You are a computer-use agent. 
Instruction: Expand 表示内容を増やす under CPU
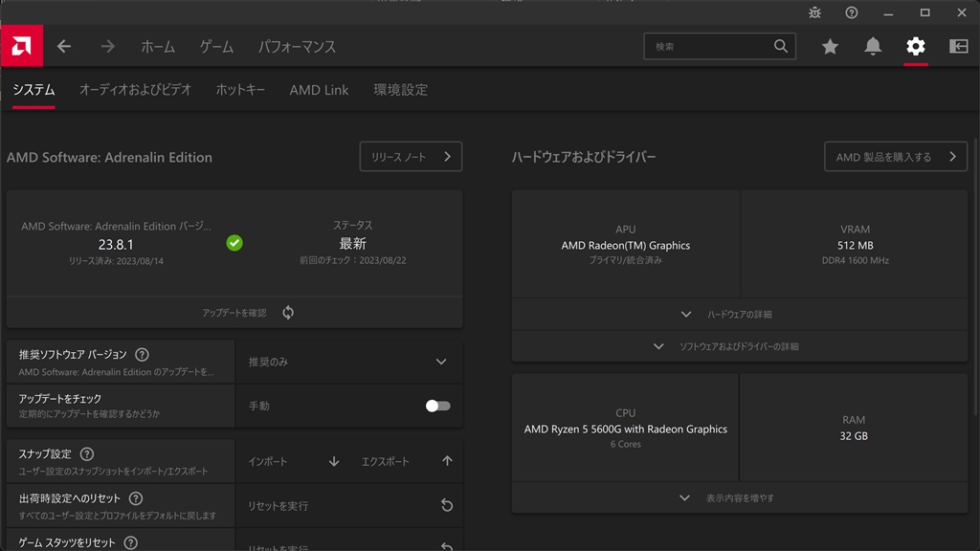point(739,498)
